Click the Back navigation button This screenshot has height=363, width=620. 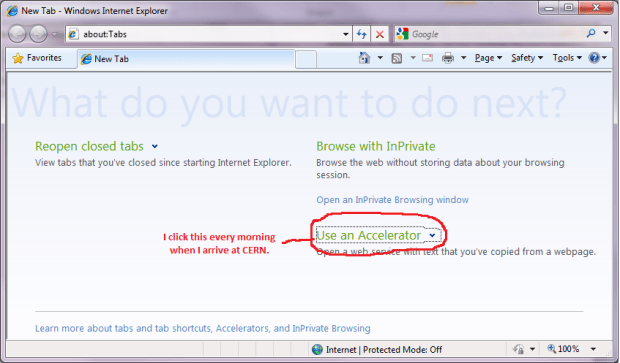pos(17,34)
